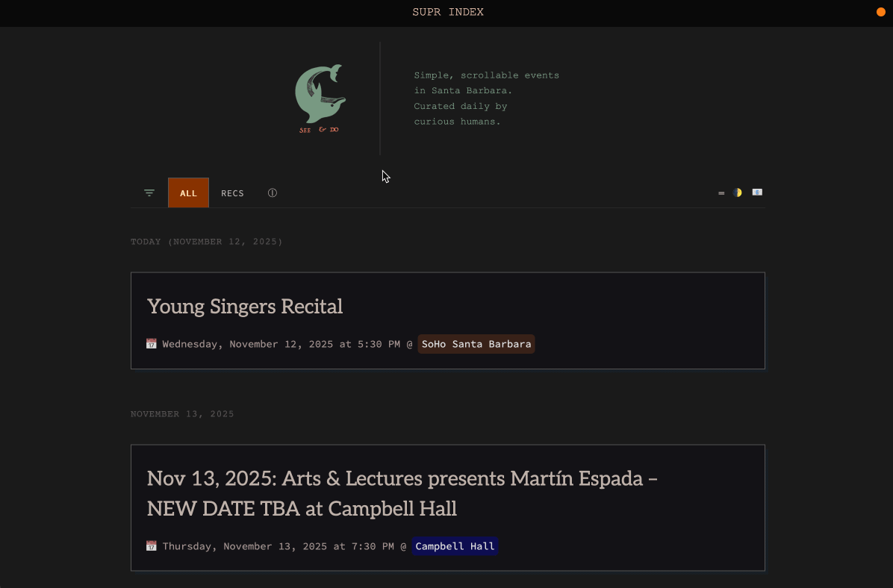The width and height of the screenshot is (893, 588).
Task: Click the info circle icon
Action: coord(273,193)
